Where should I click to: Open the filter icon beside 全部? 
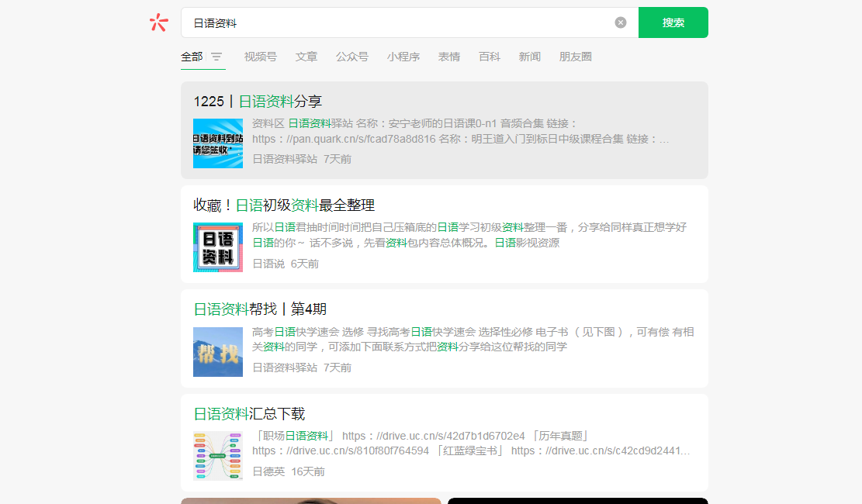click(x=216, y=57)
